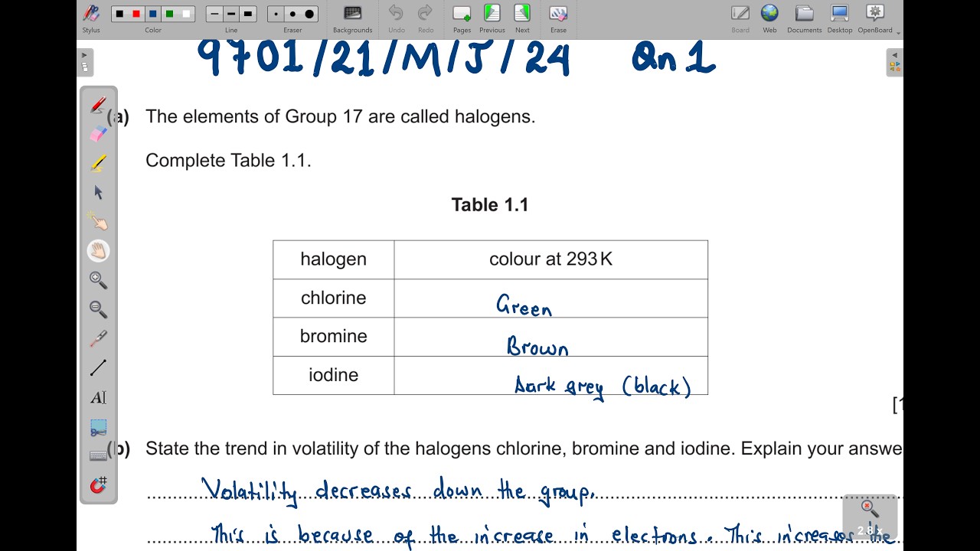Reset zoom with the 2.8x indicator

click(869, 518)
